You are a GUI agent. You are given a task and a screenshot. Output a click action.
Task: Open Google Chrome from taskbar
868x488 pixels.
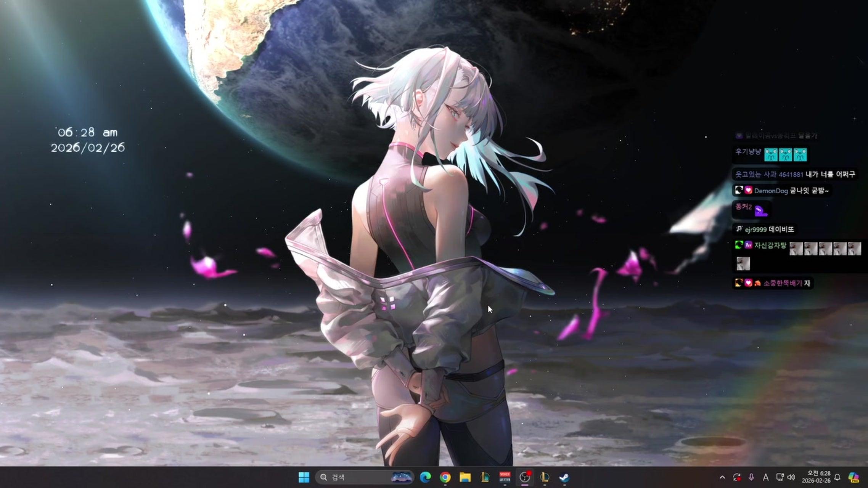pos(445,477)
